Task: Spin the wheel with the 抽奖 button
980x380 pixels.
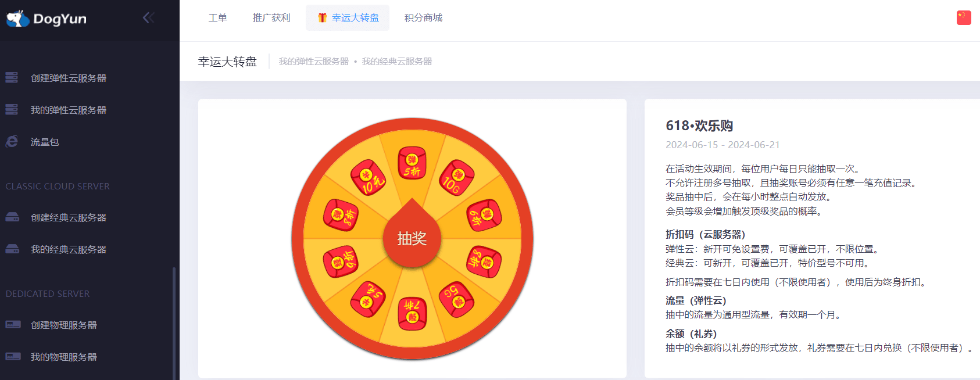Action: [x=412, y=238]
